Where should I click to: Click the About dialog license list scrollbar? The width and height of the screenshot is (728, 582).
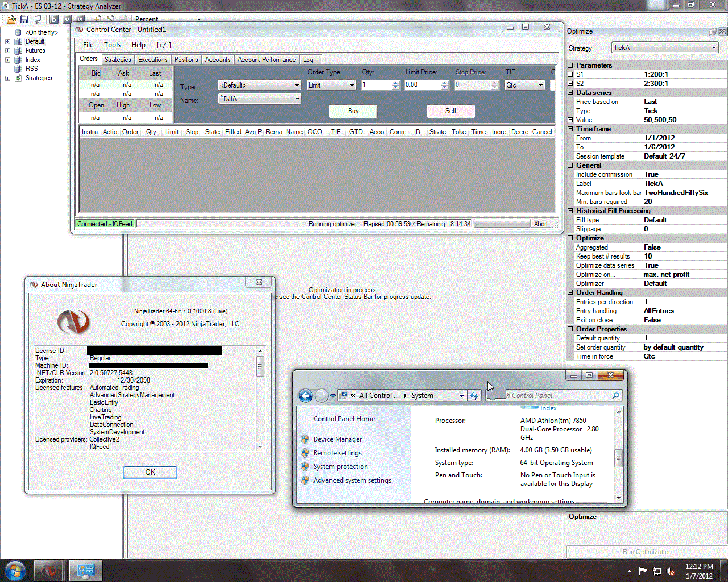[x=260, y=398]
